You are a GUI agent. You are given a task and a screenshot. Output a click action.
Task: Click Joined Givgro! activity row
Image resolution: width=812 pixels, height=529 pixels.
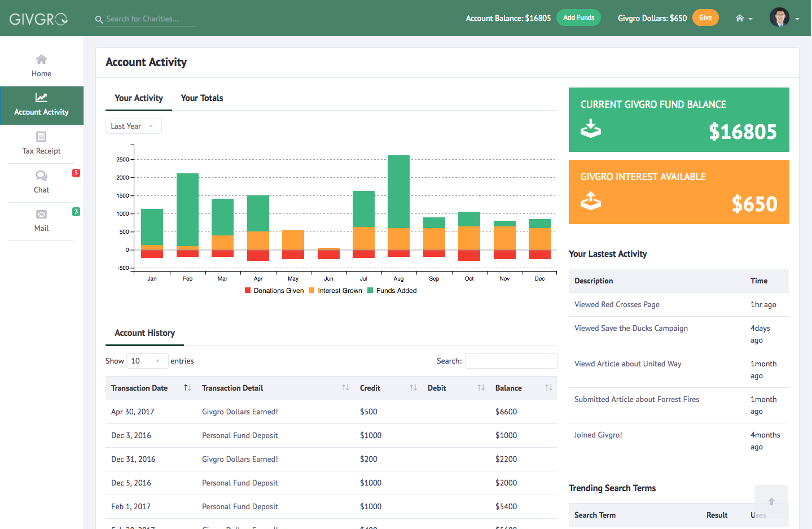679,441
